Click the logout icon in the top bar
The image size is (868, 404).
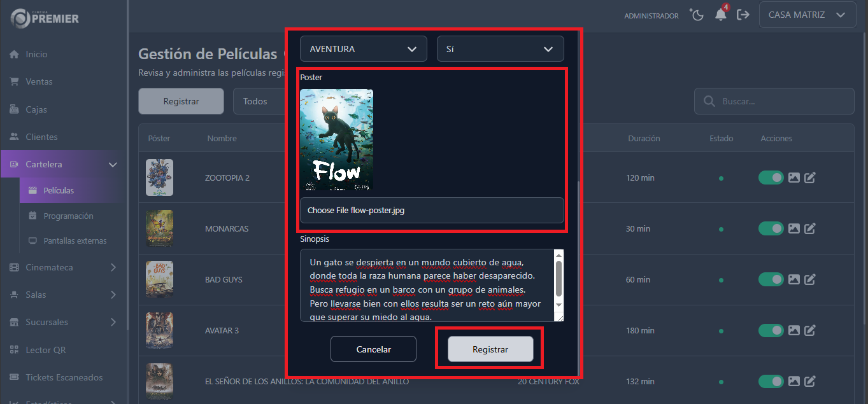pyautogui.click(x=743, y=14)
